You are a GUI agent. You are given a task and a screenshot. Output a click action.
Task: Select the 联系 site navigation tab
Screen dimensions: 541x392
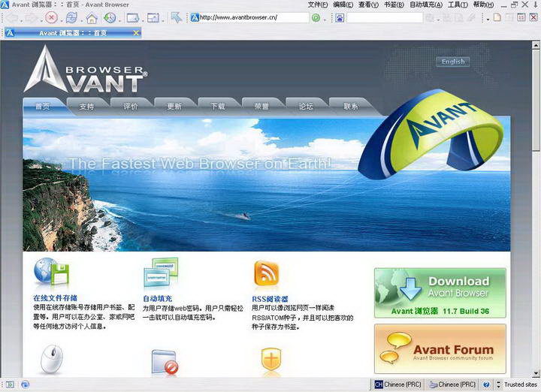point(351,106)
